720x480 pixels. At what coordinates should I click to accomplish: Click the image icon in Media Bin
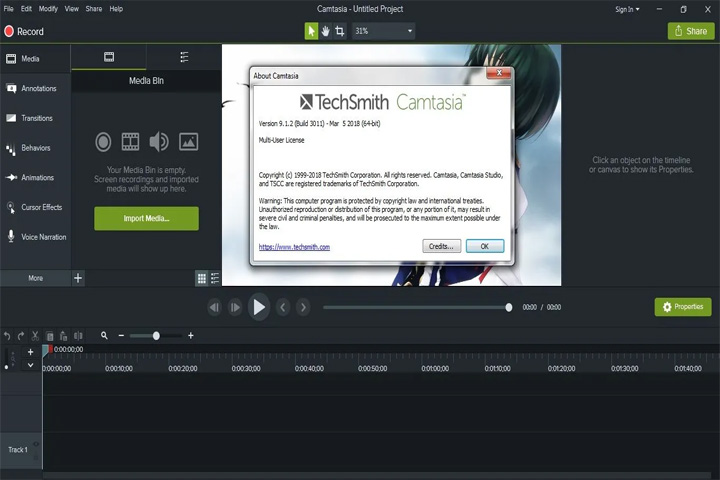[188, 141]
